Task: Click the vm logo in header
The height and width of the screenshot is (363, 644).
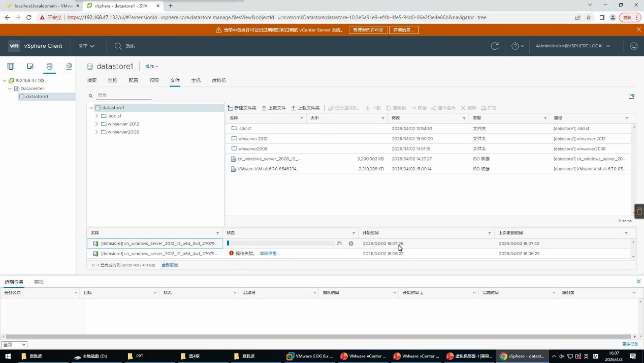Action: (14, 46)
